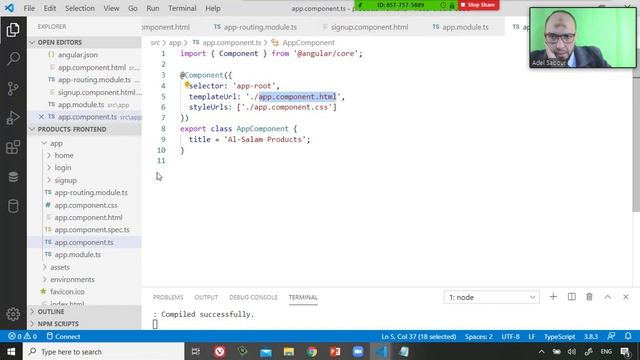Open PowerPoint from the taskbar
Image resolution: width=640 pixels, height=360 pixels.
335,351
